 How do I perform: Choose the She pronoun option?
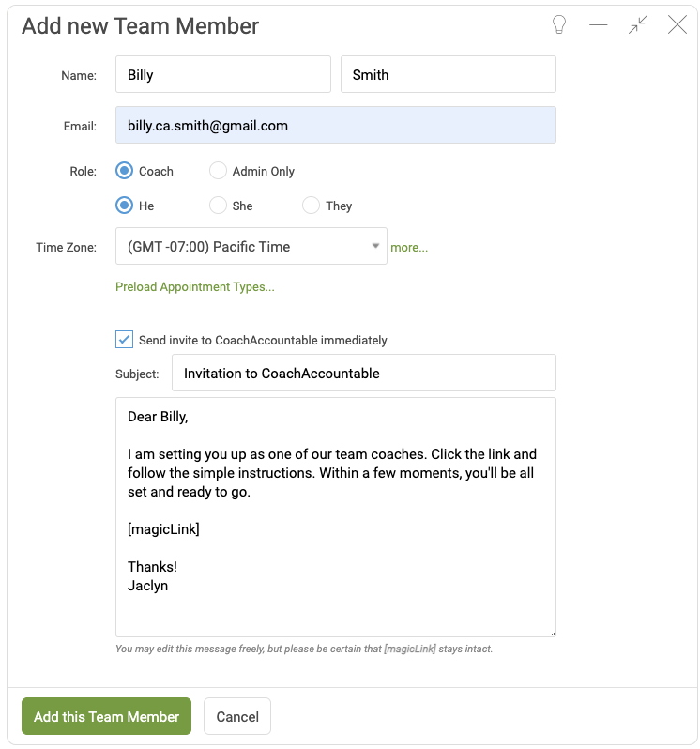219,206
